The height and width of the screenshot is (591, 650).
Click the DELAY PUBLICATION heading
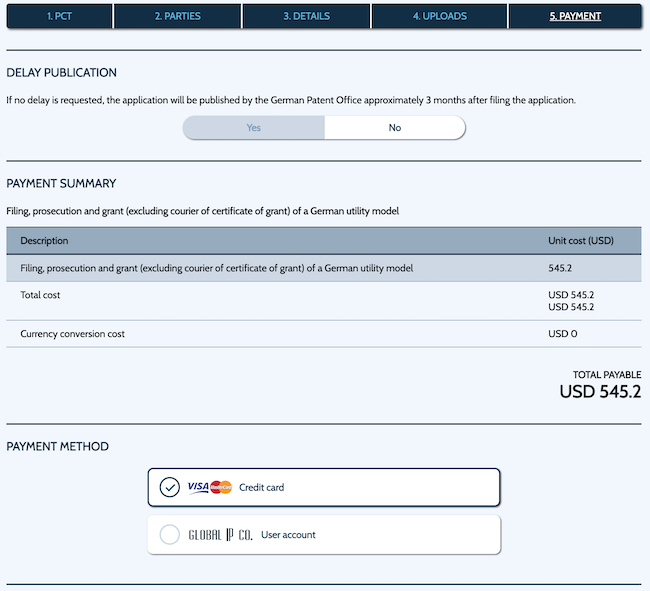point(61,73)
